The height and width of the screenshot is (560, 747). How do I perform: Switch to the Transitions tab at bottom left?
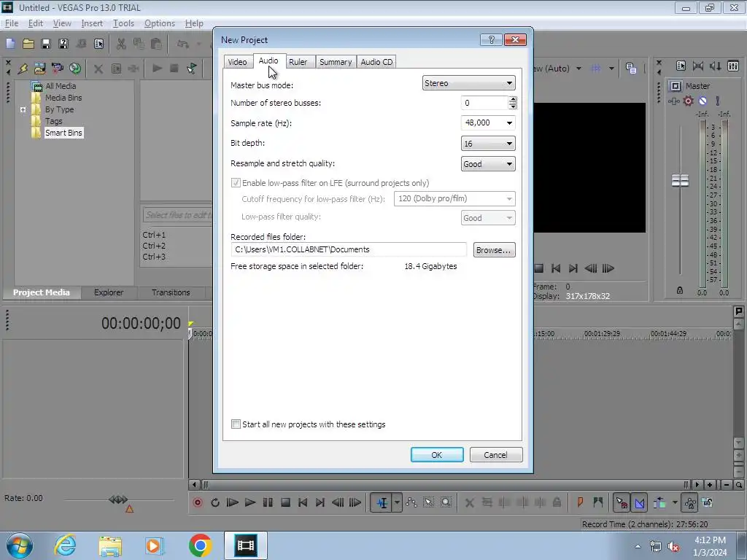coord(171,292)
